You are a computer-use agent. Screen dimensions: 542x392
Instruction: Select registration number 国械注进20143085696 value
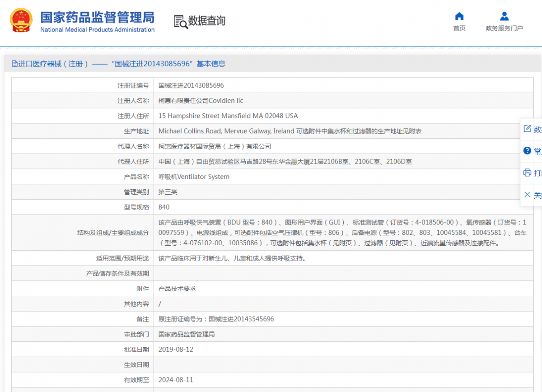pos(191,85)
